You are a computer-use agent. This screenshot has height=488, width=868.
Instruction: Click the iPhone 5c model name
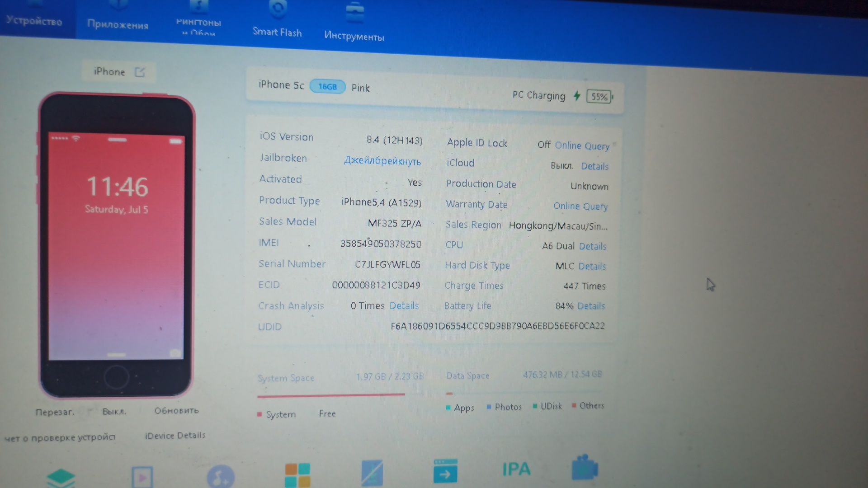coord(281,85)
